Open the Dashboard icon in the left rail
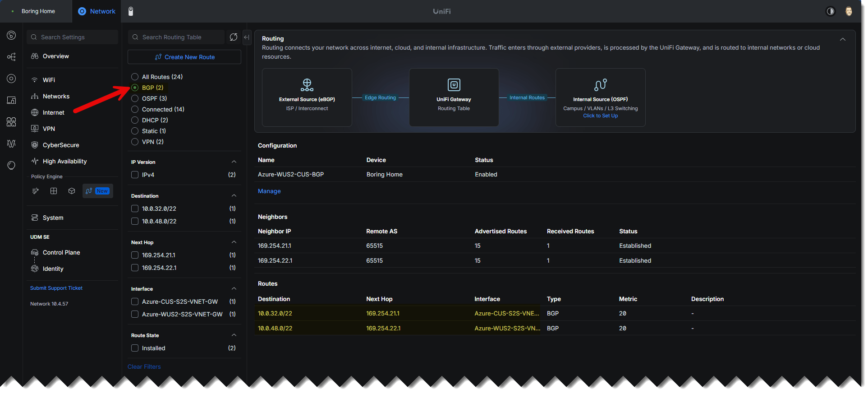Viewport: 868px width, 394px height. click(x=11, y=35)
